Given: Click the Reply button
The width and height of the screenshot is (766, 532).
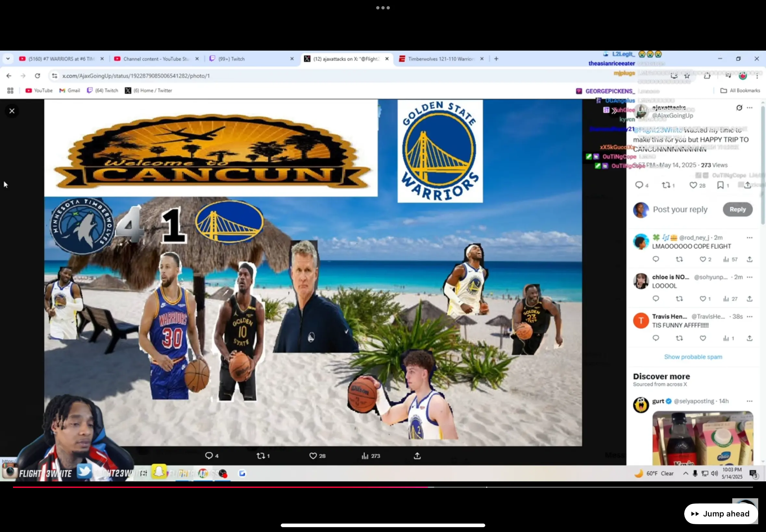Looking at the screenshot, I should click(x=737, y=210).
